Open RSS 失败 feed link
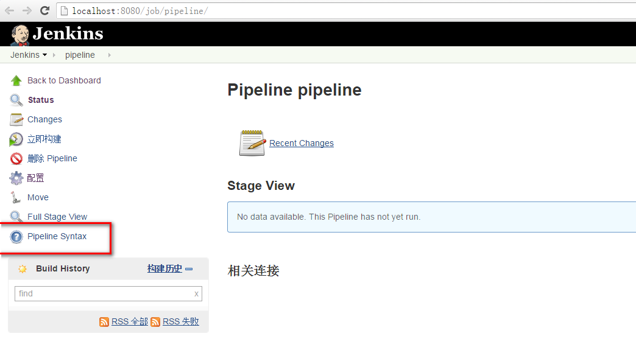The image size is (636, 364). coord(180,321)
